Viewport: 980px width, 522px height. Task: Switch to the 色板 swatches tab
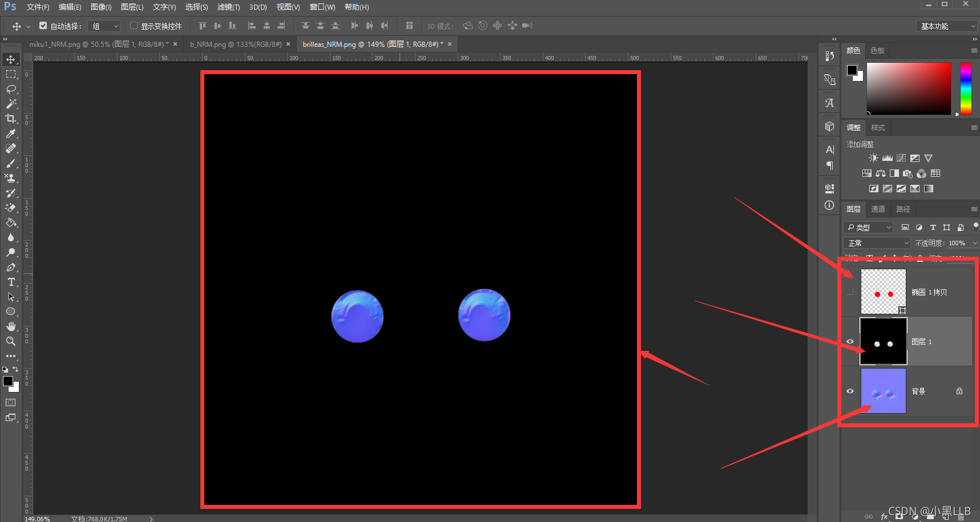click(878, 51)
